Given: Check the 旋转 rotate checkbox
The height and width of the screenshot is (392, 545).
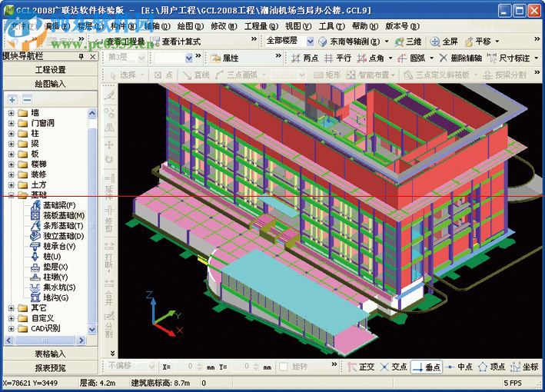Looking at the screenshot, I should tap(284, 367).
